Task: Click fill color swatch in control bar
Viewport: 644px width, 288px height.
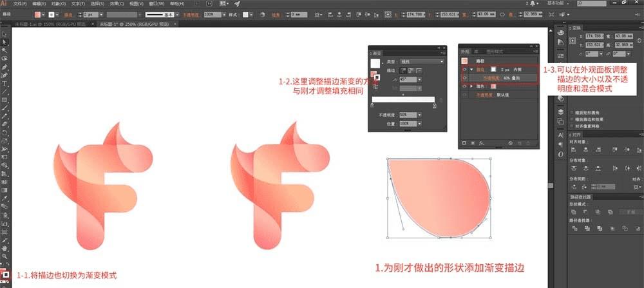Action: coord(38,14)
